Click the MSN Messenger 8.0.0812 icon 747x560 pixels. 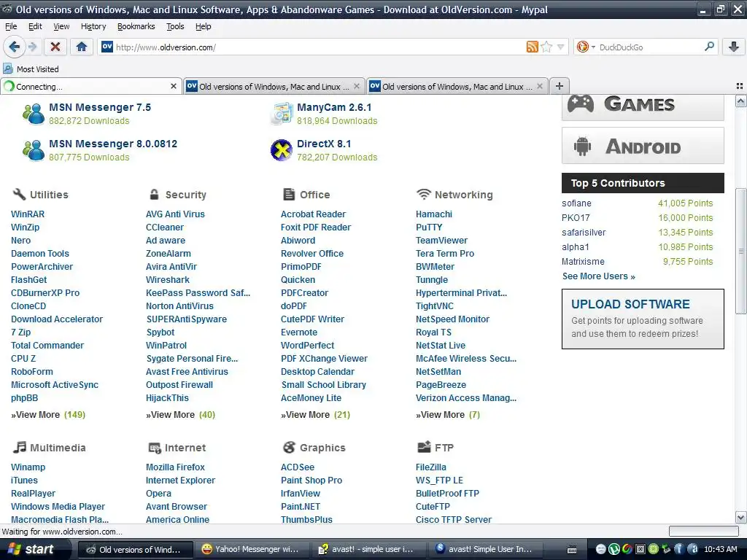tap(34, 150)
